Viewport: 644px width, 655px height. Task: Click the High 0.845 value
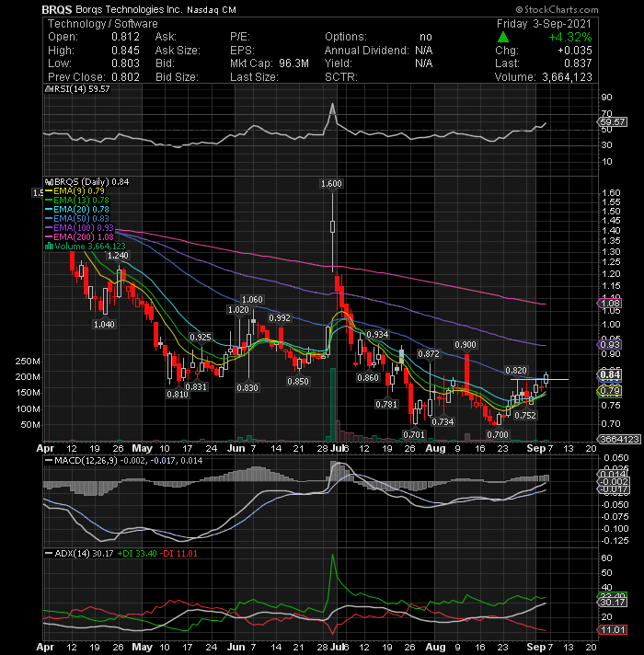click(x=125, y=51)
